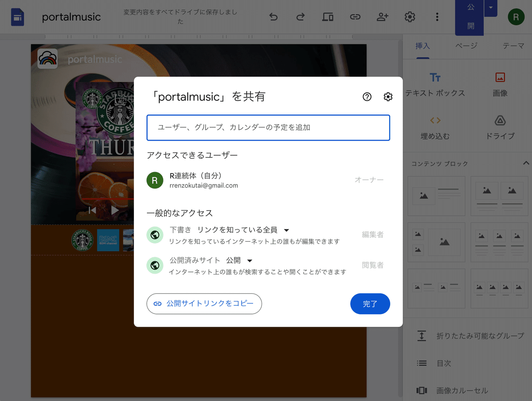Copy published site link icon in toolbar
This screenshot has width=532, height=401.
(355, 17)
